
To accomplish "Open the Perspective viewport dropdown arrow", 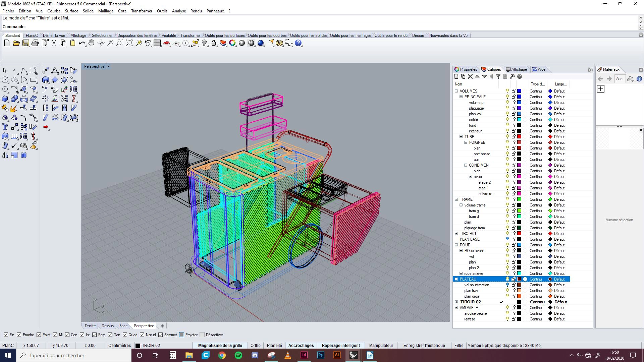I will coord(109,66).
